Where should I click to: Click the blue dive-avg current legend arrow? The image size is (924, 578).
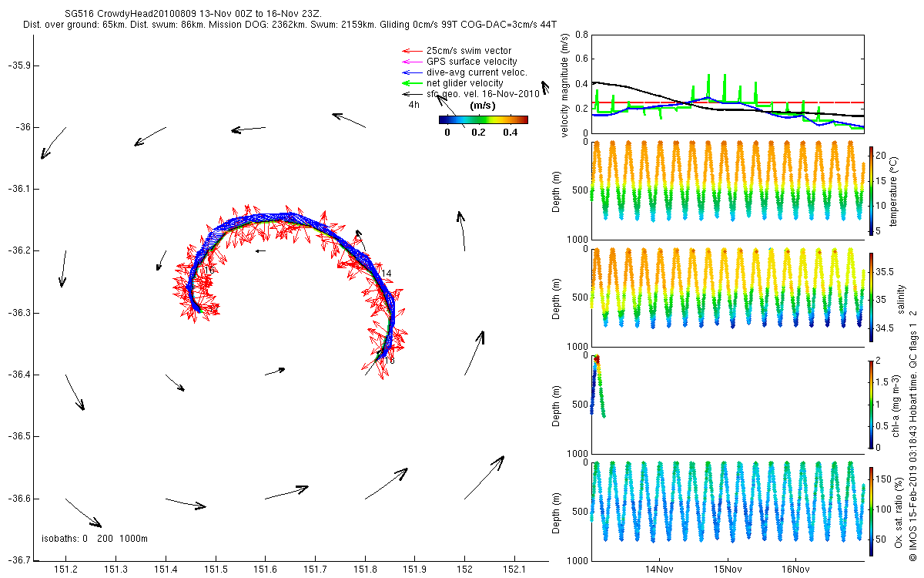tap(411, 72)
